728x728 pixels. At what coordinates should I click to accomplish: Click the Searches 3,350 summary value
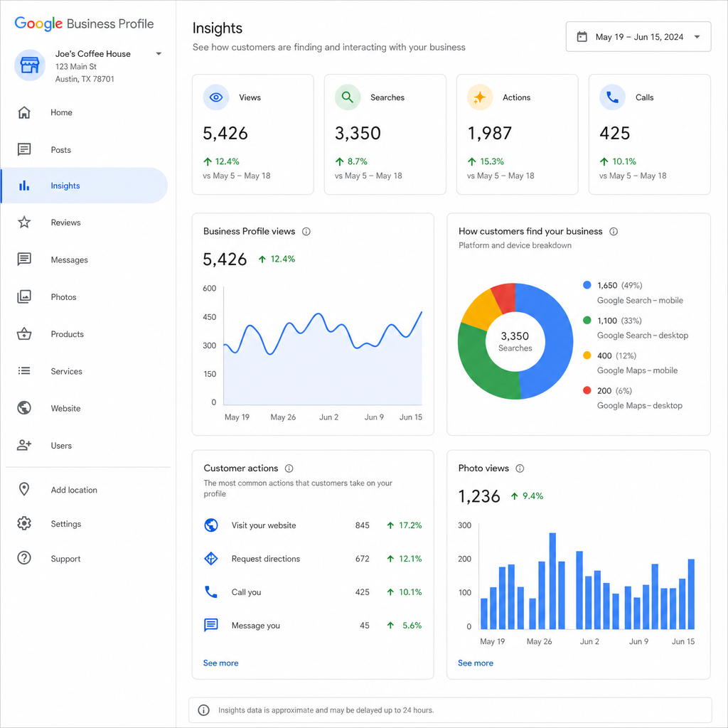pyautogui.click(x=358, y=134)
